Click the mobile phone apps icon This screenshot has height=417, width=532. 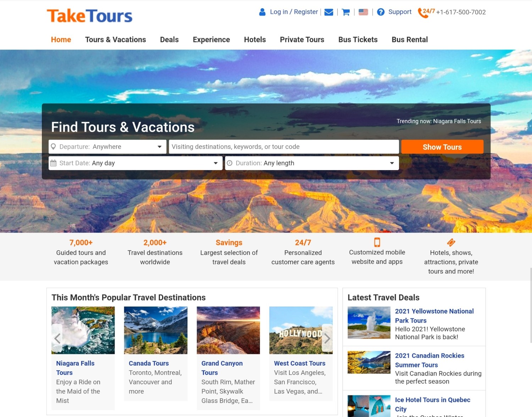377,242
